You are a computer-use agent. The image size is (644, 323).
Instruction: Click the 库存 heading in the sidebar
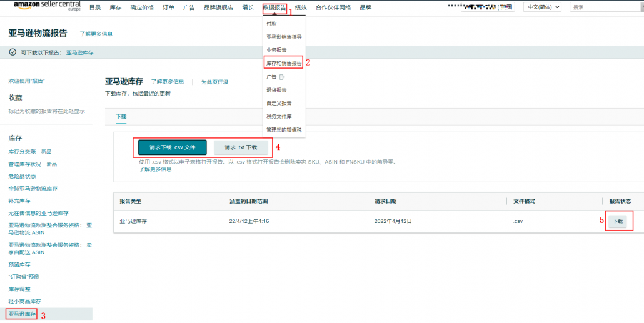[x=15, y=138]
